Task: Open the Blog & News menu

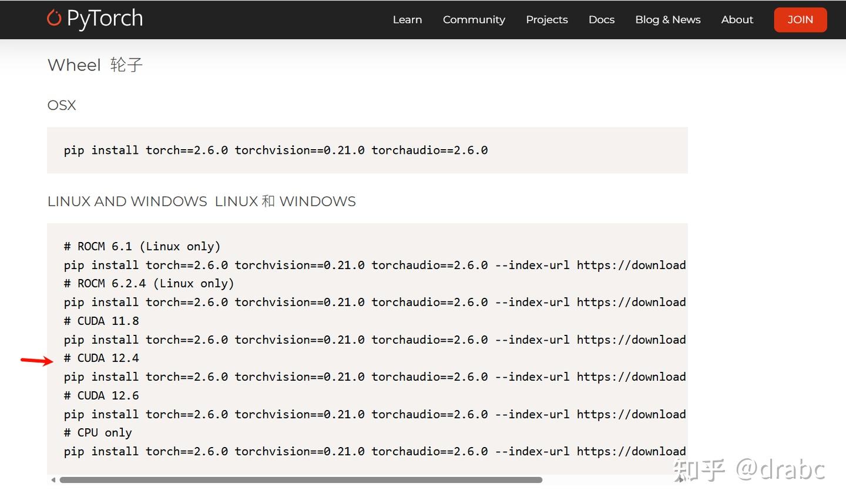Action: (667, 19)
